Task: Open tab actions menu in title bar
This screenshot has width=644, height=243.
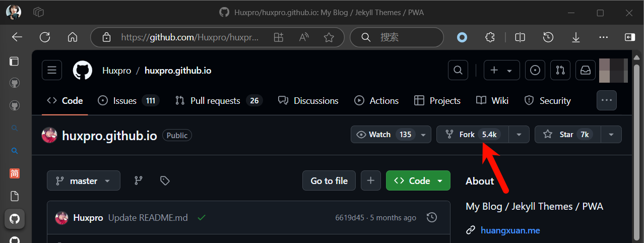Action: 38,12
